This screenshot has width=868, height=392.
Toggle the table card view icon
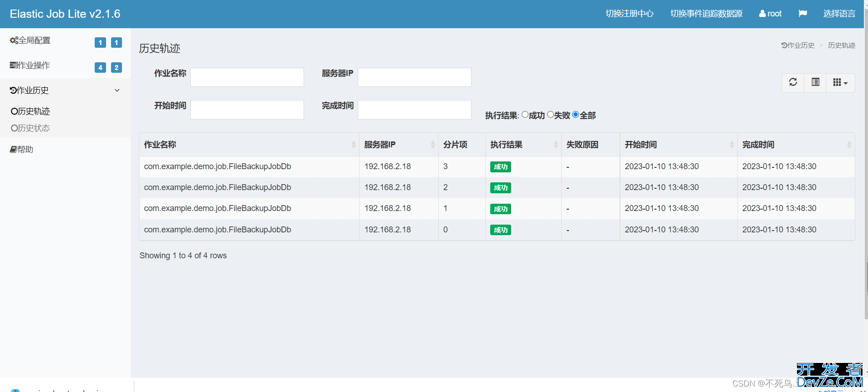click(x=815, y=82)
